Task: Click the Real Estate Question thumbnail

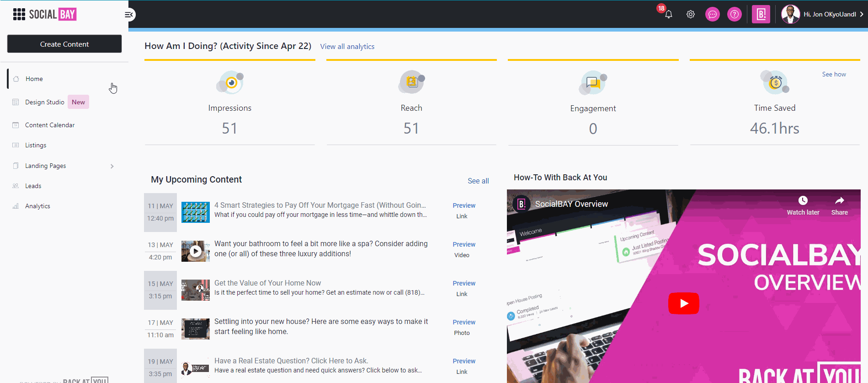Action: [196, 368]
